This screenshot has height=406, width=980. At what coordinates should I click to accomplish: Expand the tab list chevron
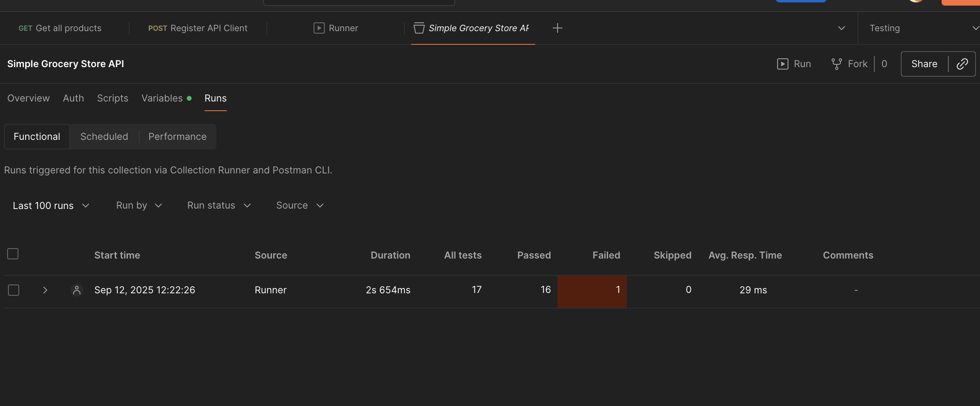(841, 28)
